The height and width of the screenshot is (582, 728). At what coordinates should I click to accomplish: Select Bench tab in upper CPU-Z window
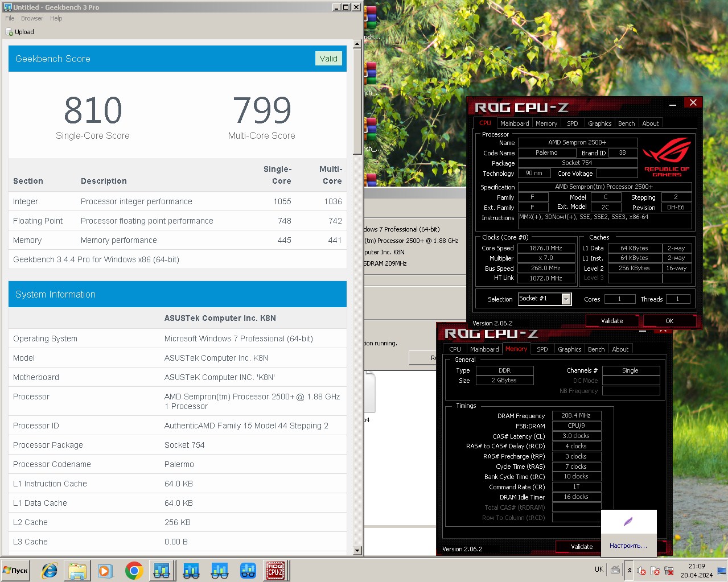[627, 123]
